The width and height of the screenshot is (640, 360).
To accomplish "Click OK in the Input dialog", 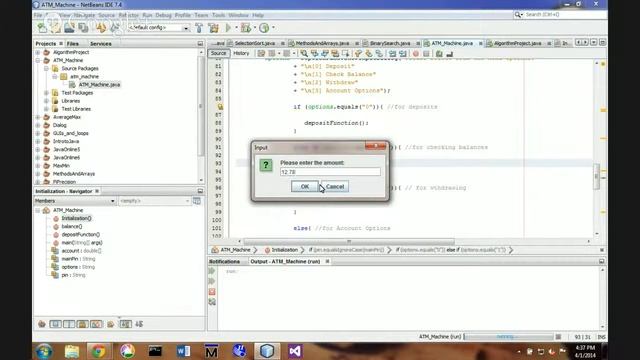I will tap(304, 187).
